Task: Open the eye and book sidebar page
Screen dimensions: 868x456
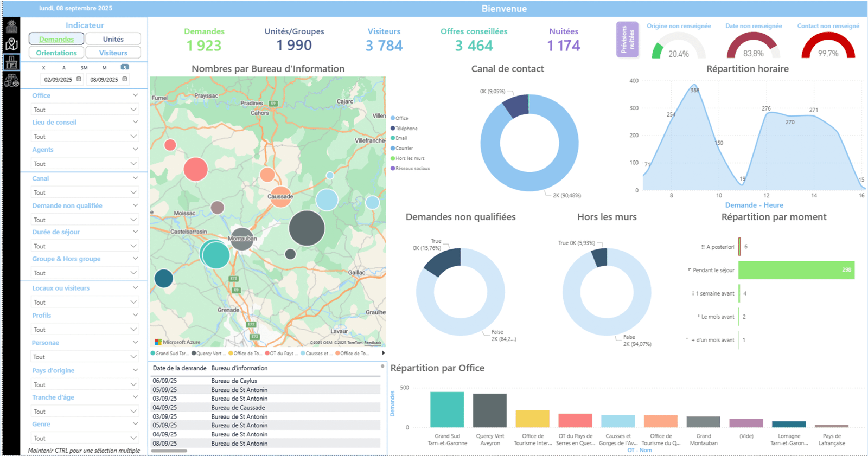Action: click(11, 27)
